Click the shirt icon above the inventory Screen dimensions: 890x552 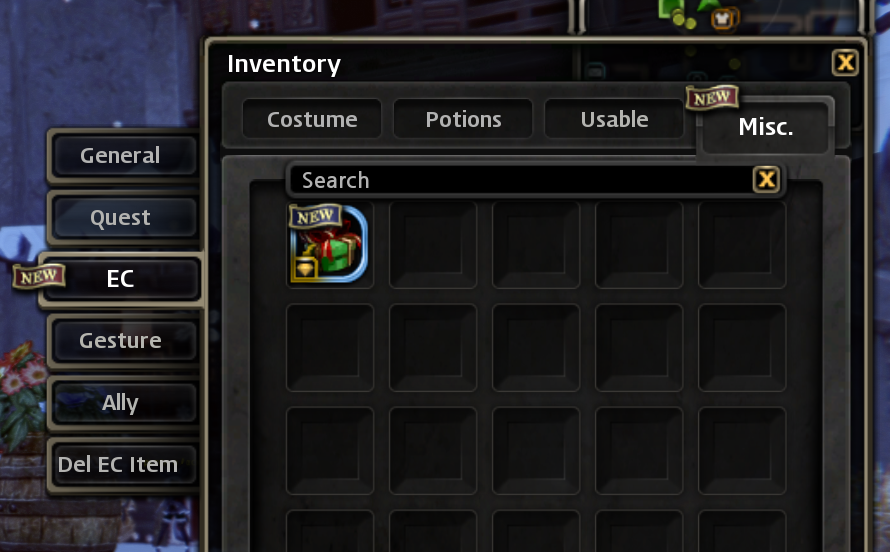tap(722, 18)
